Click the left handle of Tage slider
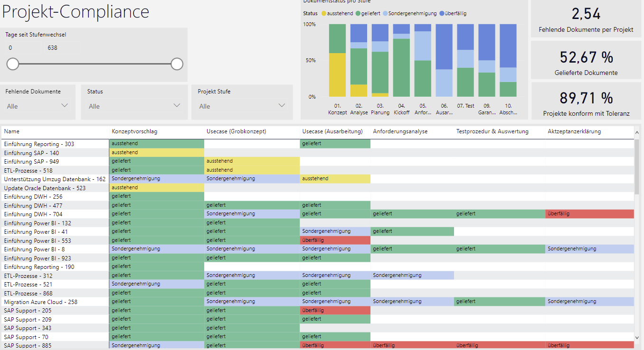The image size is (644, 350). click(13, 64)
